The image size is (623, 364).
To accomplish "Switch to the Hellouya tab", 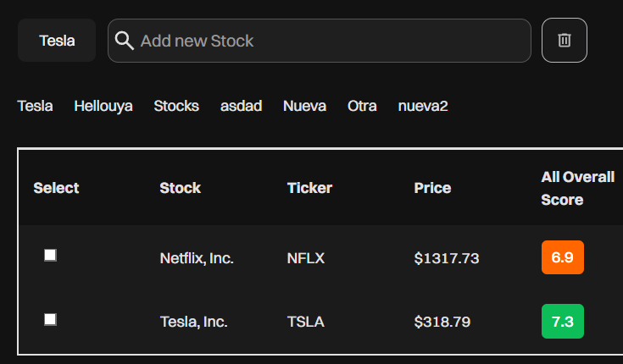I will click(x=103, y=106).
